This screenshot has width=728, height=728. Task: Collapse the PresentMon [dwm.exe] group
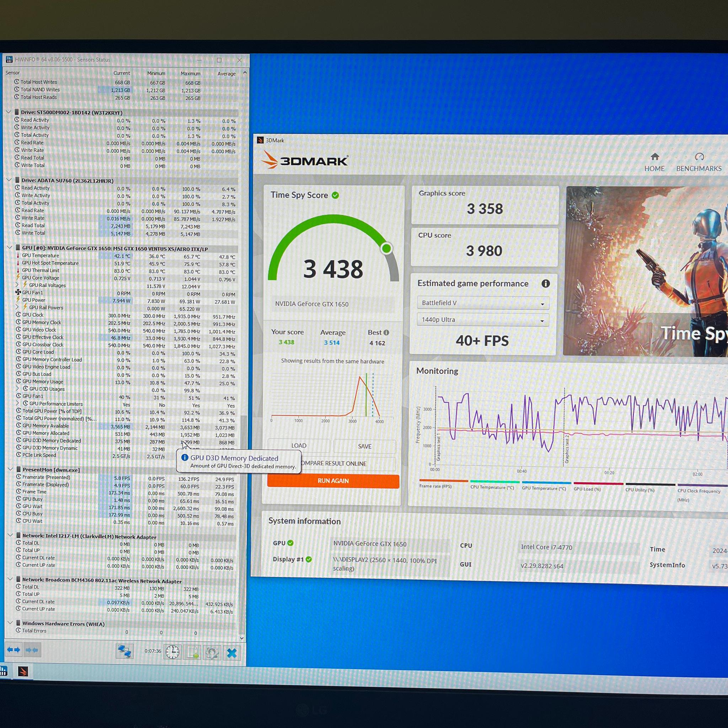pos(11,469)
